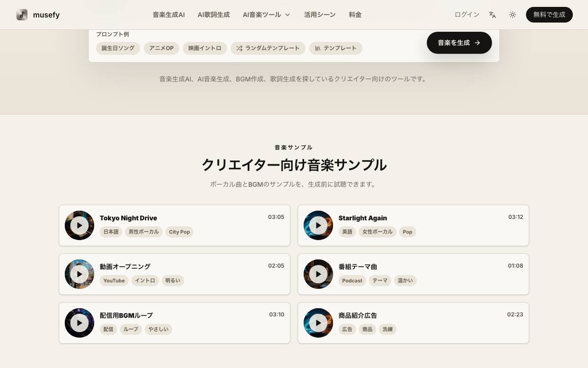Viewport: 588px width, 368px height.
Task: Click the 無料で生成 button
Action: [549, 15]
